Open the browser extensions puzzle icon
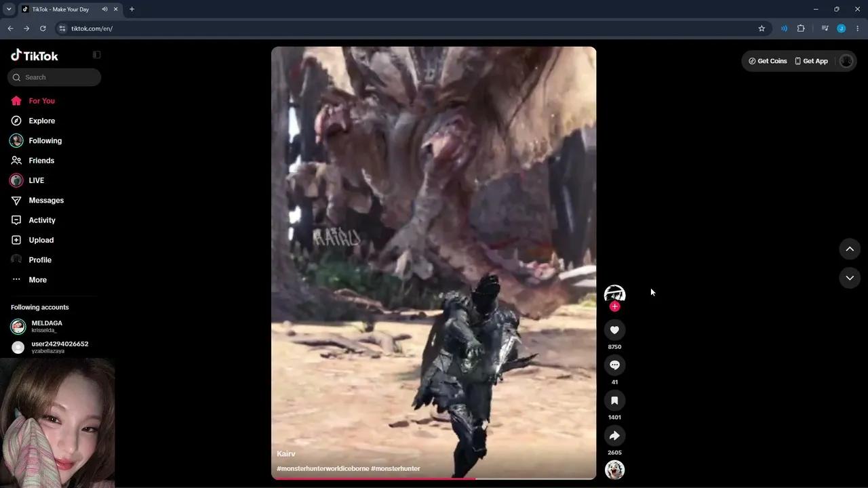This screenshot has width=868, height=488. [x=801, y=28]
